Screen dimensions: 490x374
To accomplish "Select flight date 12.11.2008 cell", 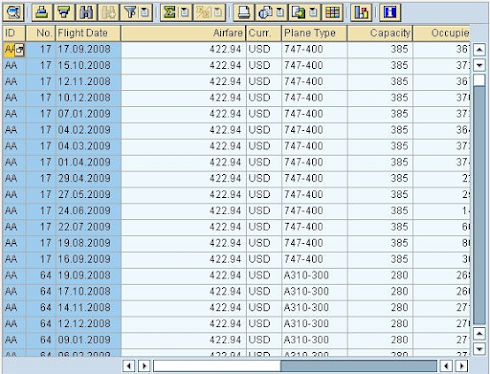I will point(88,82).
